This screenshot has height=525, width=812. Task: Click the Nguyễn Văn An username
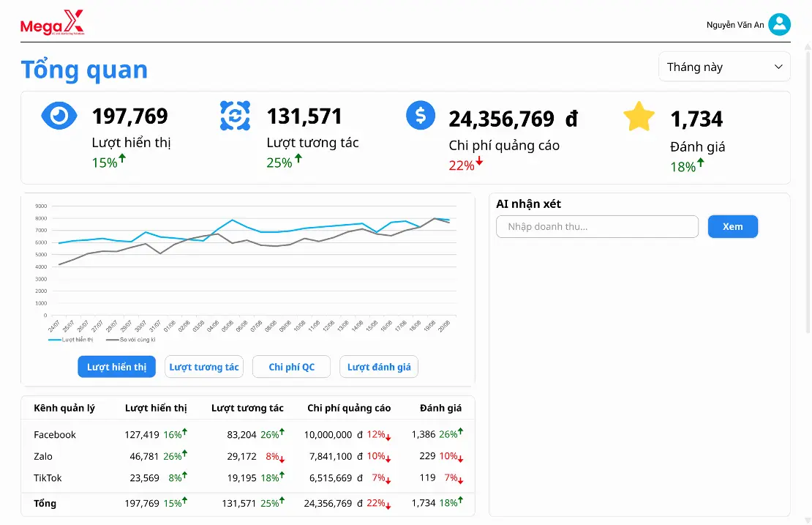(734, 25)
